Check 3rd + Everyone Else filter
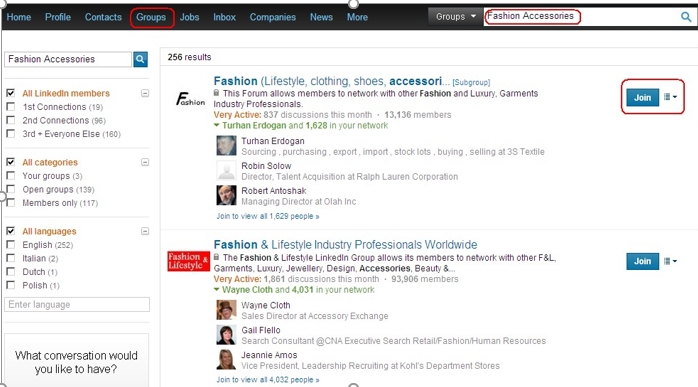 [11, 133]
